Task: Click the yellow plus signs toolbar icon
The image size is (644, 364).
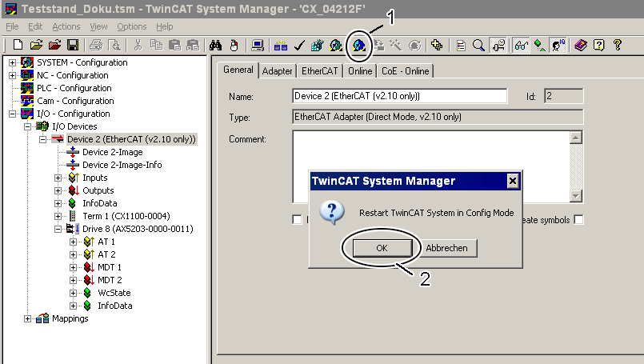Action: (437, 45)
